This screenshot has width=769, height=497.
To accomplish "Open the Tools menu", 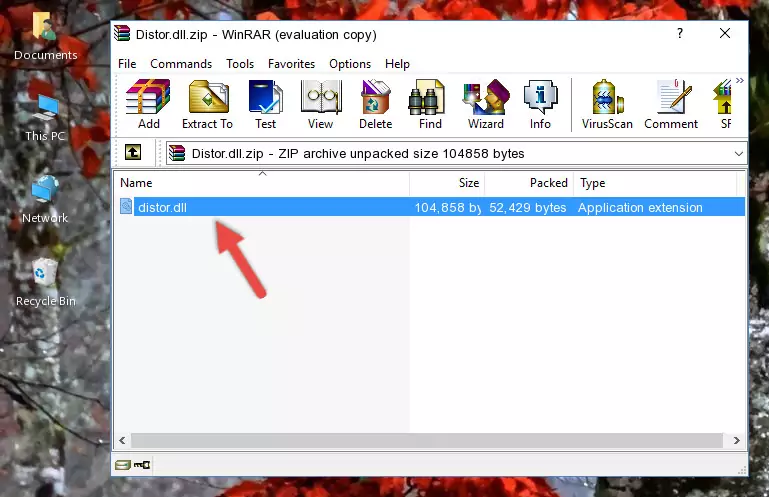I will pyautogui.click(x=240, y=64).
